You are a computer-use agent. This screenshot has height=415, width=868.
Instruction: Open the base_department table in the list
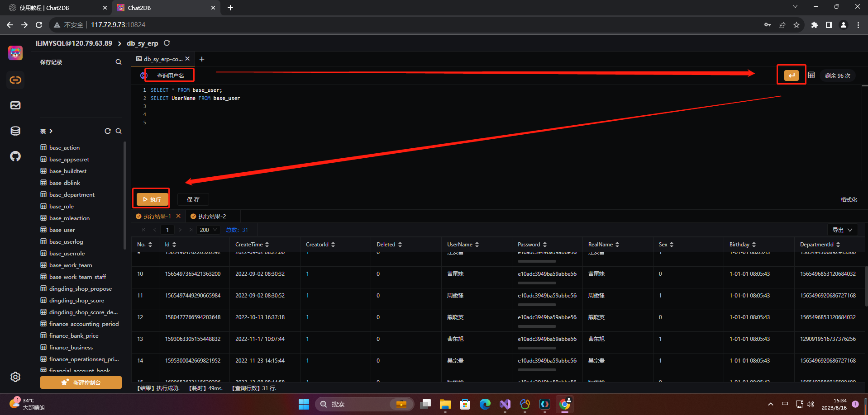click(72, 194)
